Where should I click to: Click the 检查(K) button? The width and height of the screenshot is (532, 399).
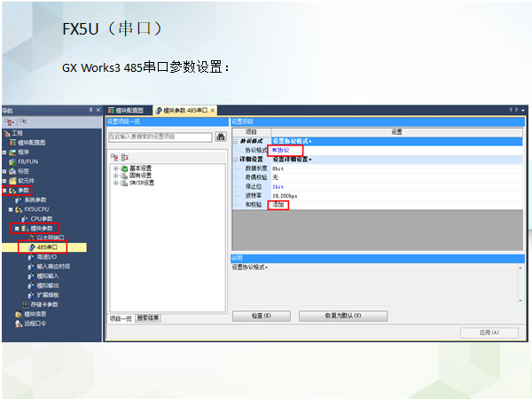(x=262, y=316)
